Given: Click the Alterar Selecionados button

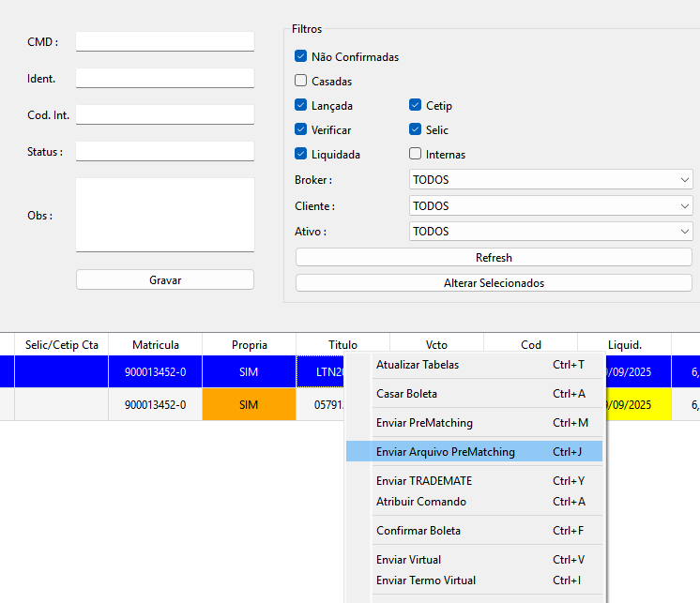Looking at the screenshot, I should pos(494,283).
